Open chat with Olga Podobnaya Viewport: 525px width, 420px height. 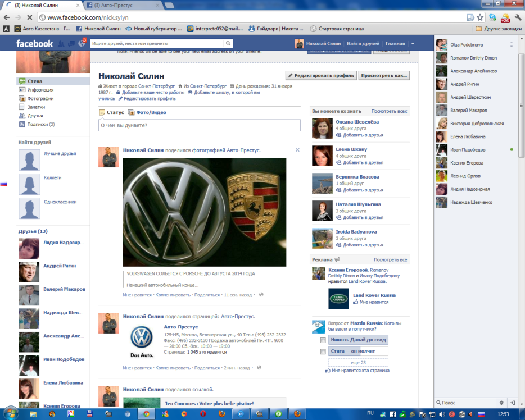tap(476, 44)
